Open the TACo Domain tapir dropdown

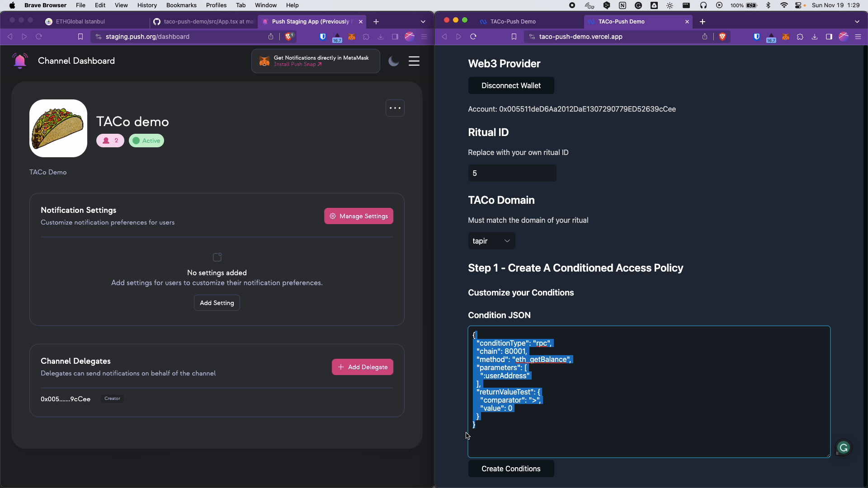click(x=491, y=241)
